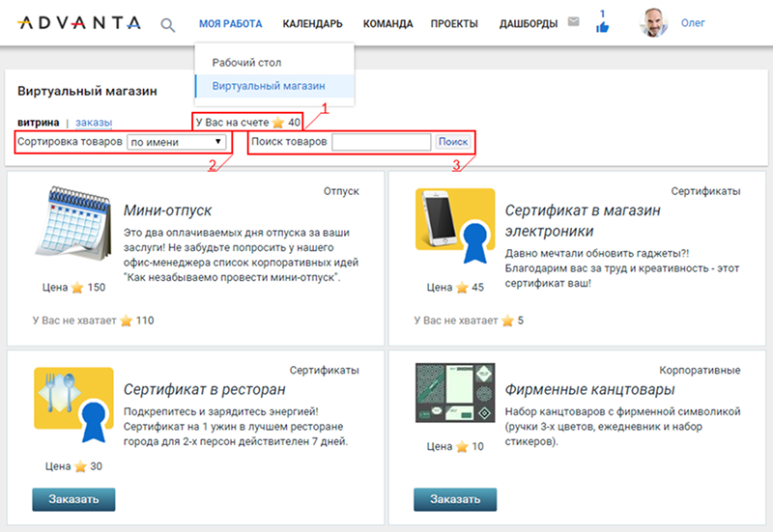Open Сертификат в ресторан title

click(205, 389)
